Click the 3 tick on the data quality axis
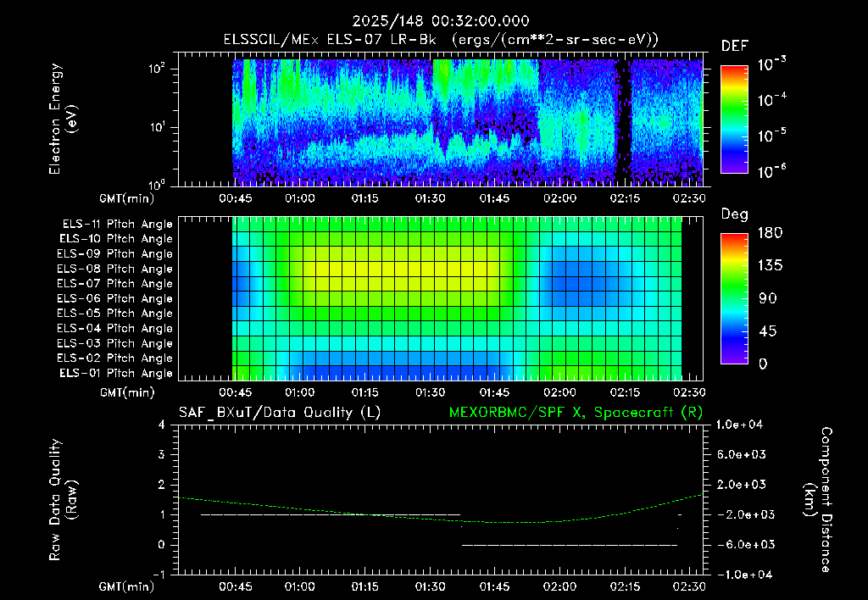This screenshot has height=600, width=868. tap(161, 454)
